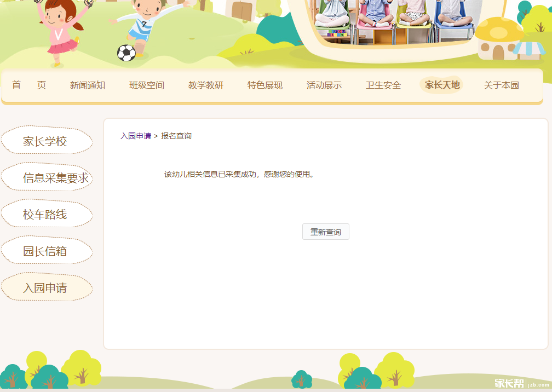Screen dimensions: 552x392
Task: Select 入园申请 in the sidebar
Action: point(47,287)
